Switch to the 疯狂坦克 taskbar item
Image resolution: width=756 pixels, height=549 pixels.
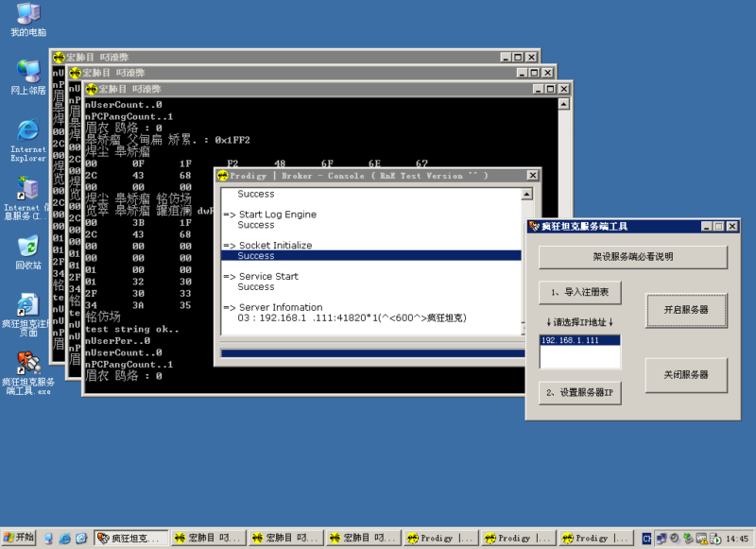pyautogui.click(x=130, y=538)
